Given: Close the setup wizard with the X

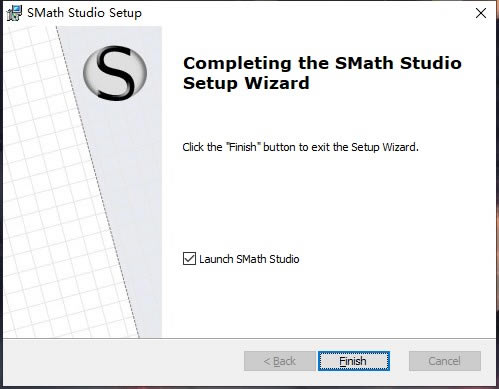Looking at the screenshot, I should [481, 13].
